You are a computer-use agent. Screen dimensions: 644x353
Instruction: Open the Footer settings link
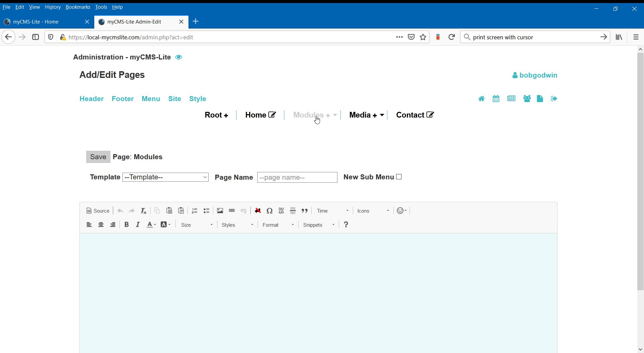tap(123, 99)
